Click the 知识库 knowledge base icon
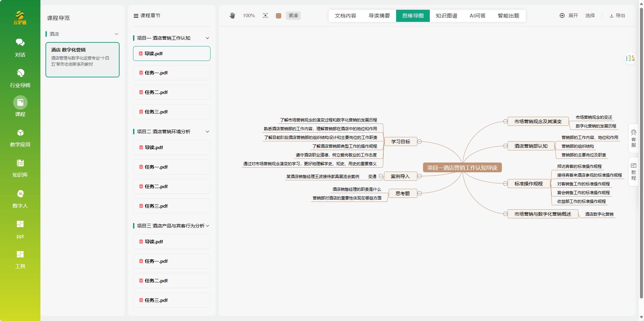 coord(20,164)
